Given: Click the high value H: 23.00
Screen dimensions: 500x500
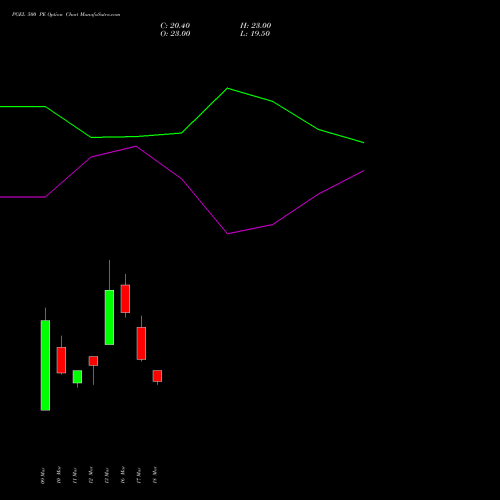Looking at the screenshot, I should click(x=256, y=26).
